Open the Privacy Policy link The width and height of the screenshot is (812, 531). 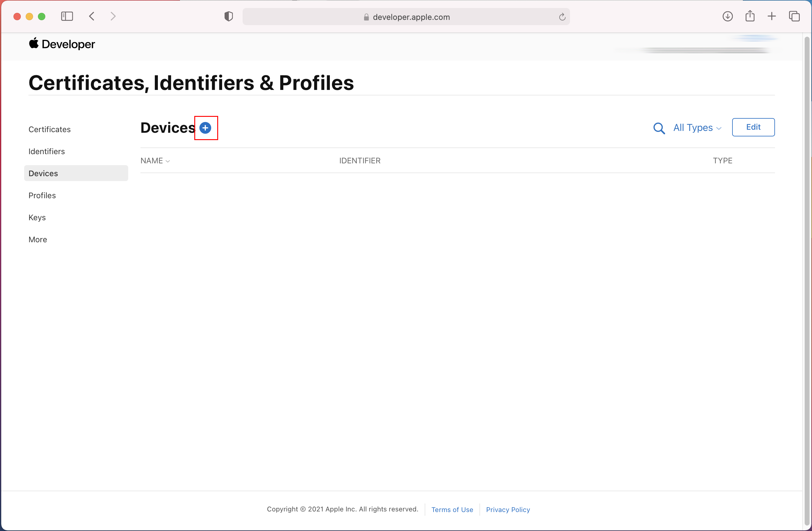508,510
